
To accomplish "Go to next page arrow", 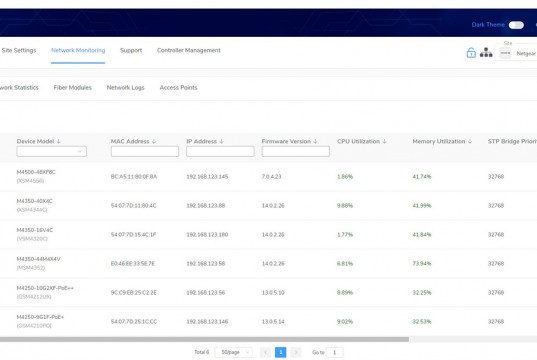I will [296, 352].
